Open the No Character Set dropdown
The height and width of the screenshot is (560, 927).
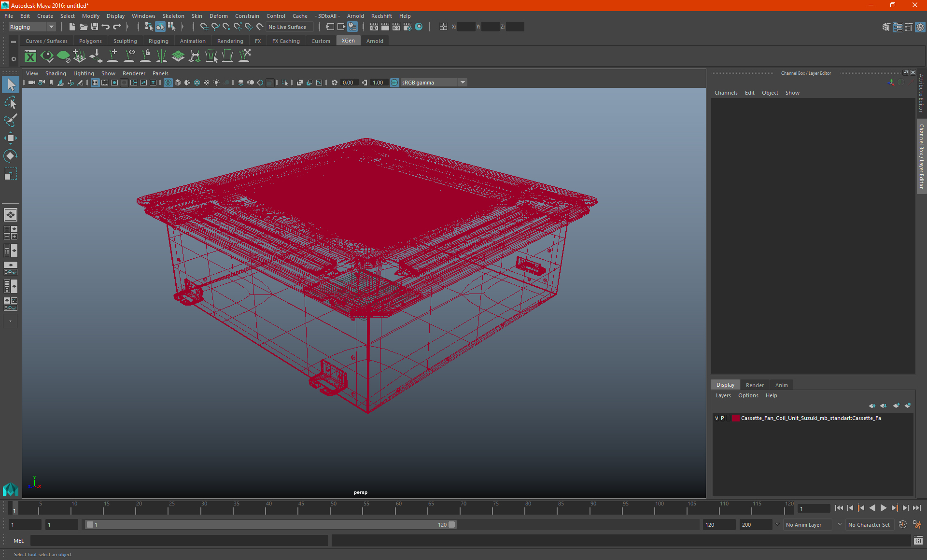[870, 525]
